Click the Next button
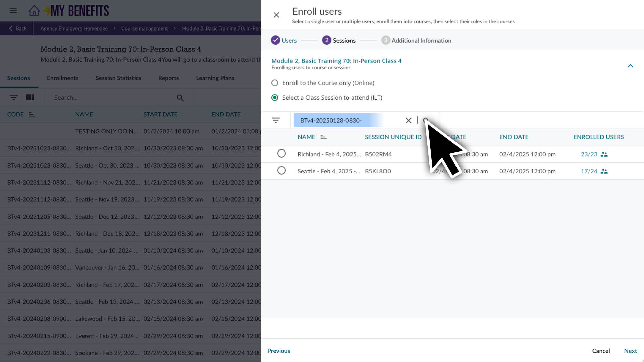 click(x=630, y=351)
